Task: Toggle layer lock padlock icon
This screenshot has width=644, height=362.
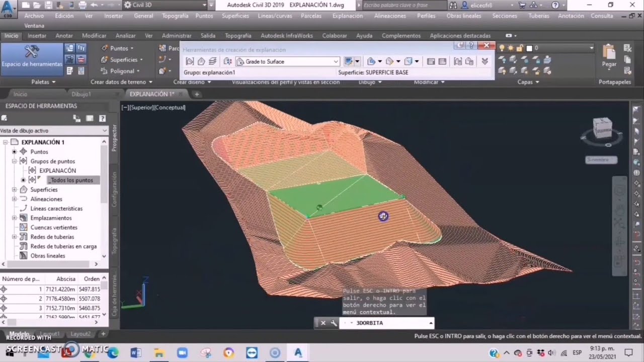Action: click(520, 48)
